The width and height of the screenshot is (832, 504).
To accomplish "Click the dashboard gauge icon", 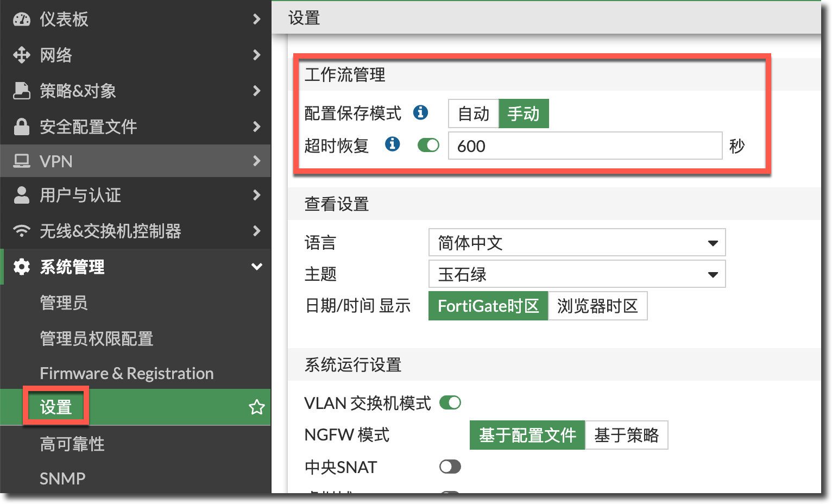I will pyautogui.click(x=22, y=19).
